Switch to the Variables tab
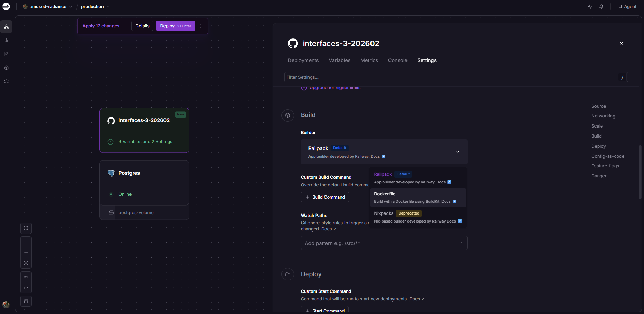644x314 pixels. pyautogui.click(x=339, y=60)
